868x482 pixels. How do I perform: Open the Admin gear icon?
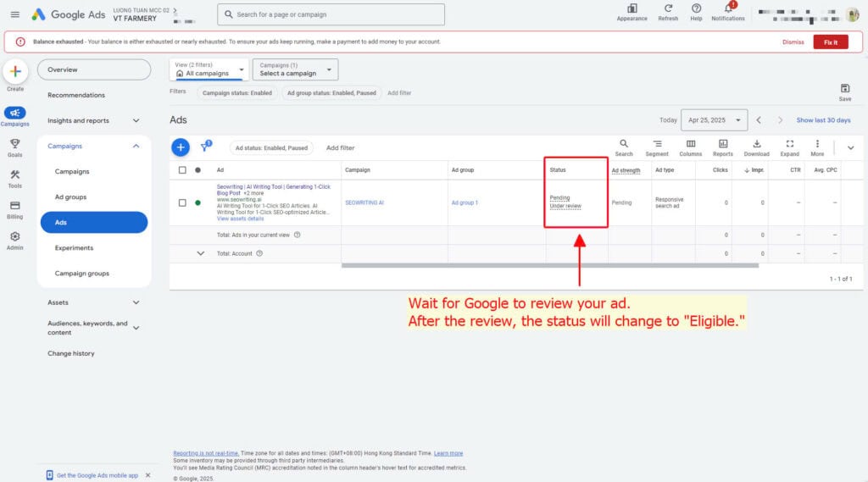point(15,237)
